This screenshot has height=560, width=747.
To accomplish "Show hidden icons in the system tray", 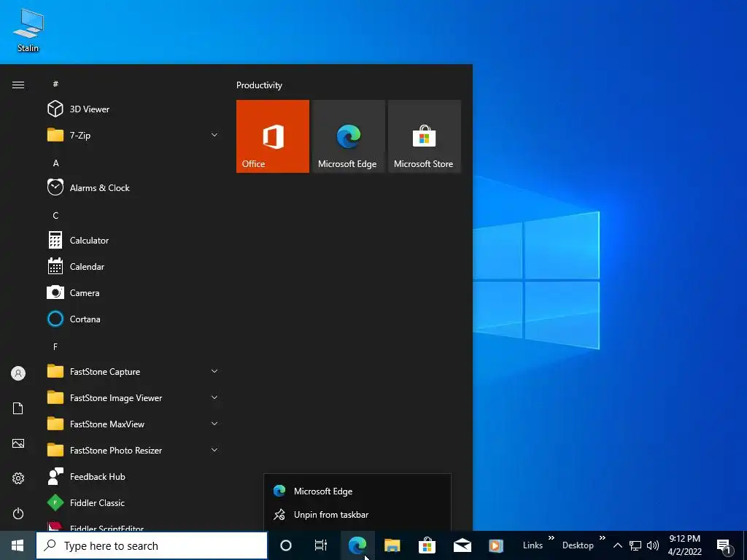I will coord(617,545).
